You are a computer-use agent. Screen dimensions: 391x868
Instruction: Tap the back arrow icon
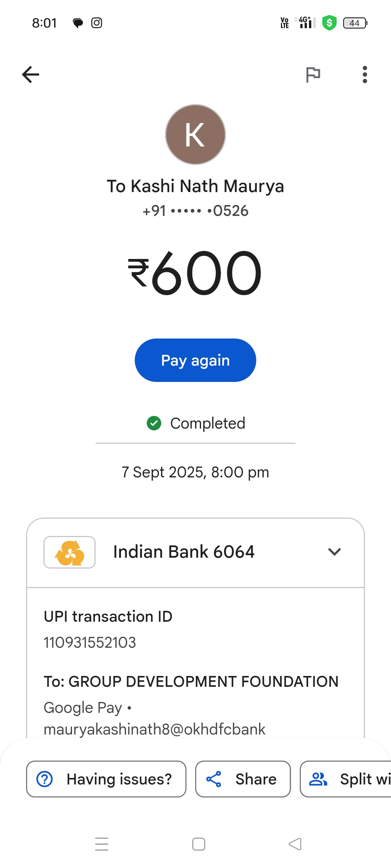pyautogui.click(x=30, y=75)
